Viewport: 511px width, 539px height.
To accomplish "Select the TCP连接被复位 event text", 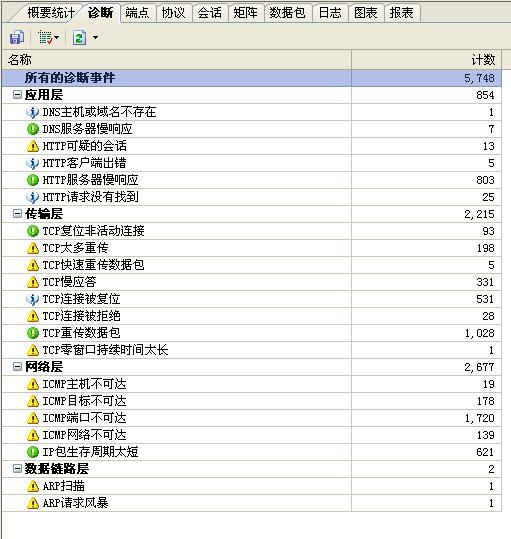I will click(81, 299).
